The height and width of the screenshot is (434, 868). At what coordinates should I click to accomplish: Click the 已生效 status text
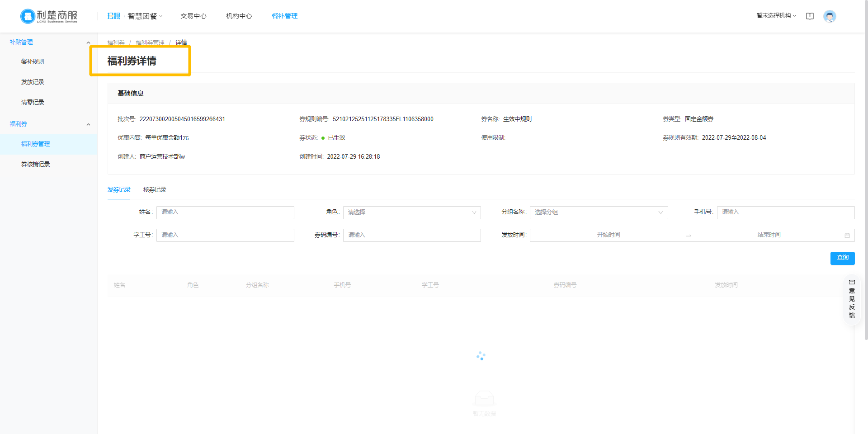click(x=336, y=138)
